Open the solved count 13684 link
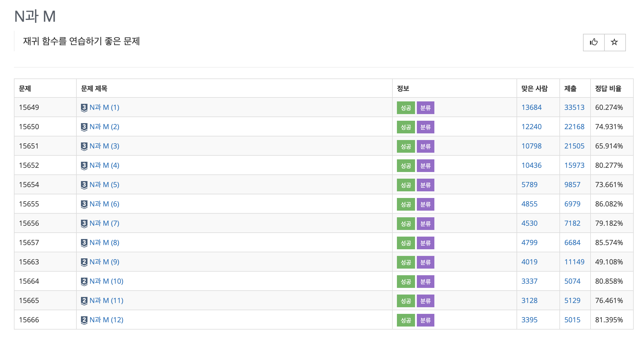The image size is (644, 338). 531,107
